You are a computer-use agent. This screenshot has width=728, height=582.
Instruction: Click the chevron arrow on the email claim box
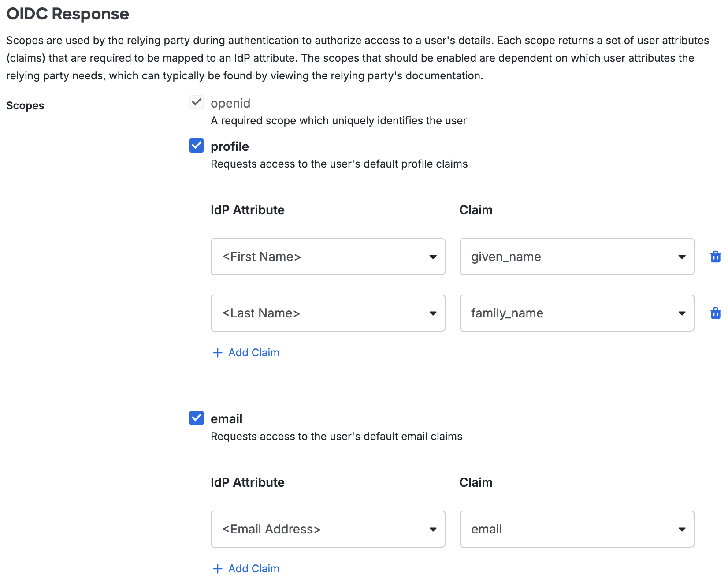point(682,529)
